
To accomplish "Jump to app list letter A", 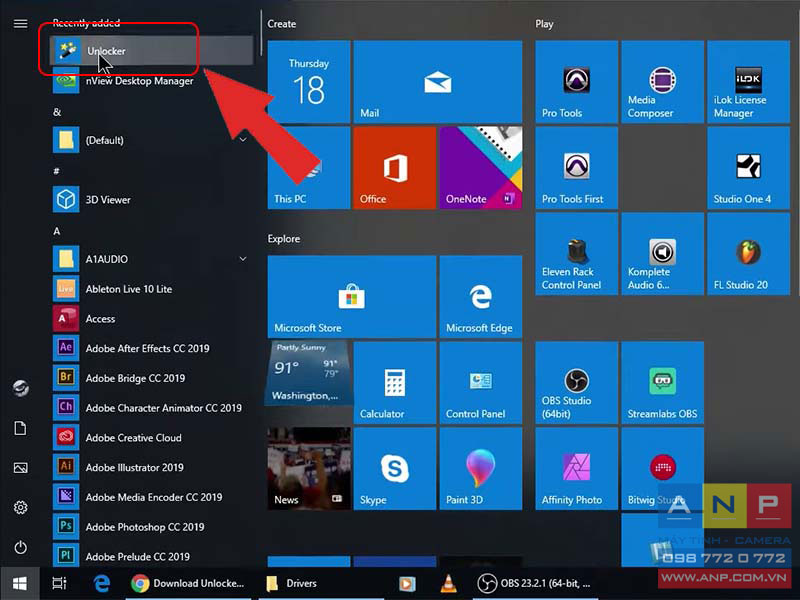I will click(x=57, y=231).
